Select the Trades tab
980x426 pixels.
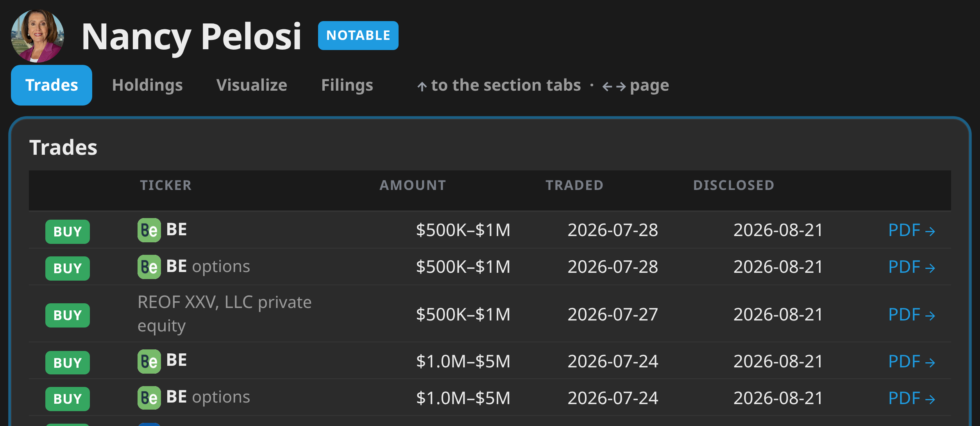tap(52, 85)
